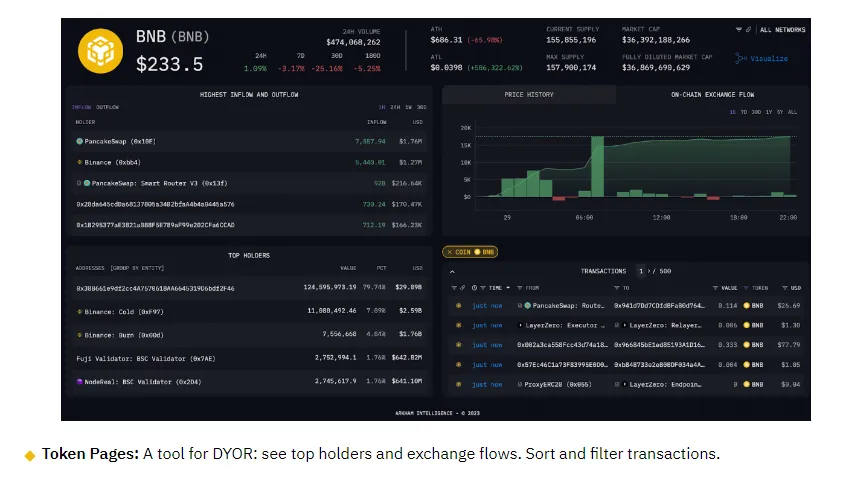Open the To column filter
This screenshot has height=477, width=852.
click(617, 288)
